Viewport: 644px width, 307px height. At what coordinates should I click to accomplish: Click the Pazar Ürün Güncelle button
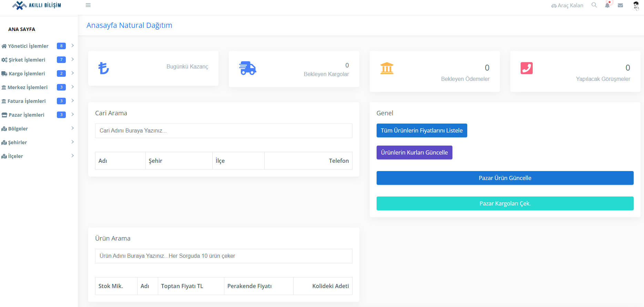click(505, 178)
